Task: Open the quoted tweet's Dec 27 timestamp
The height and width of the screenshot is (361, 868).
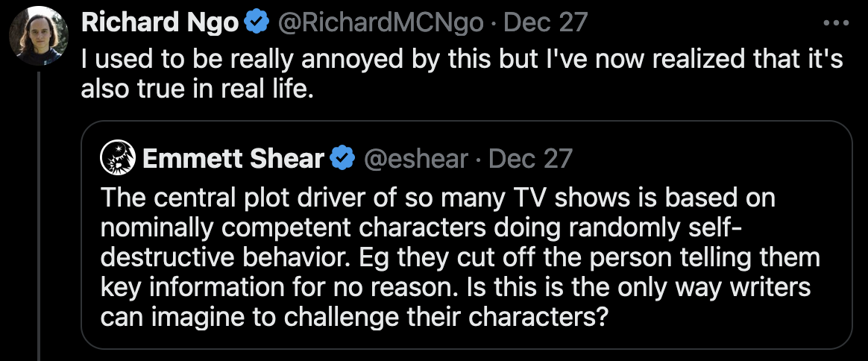Action: pos(530,159)
